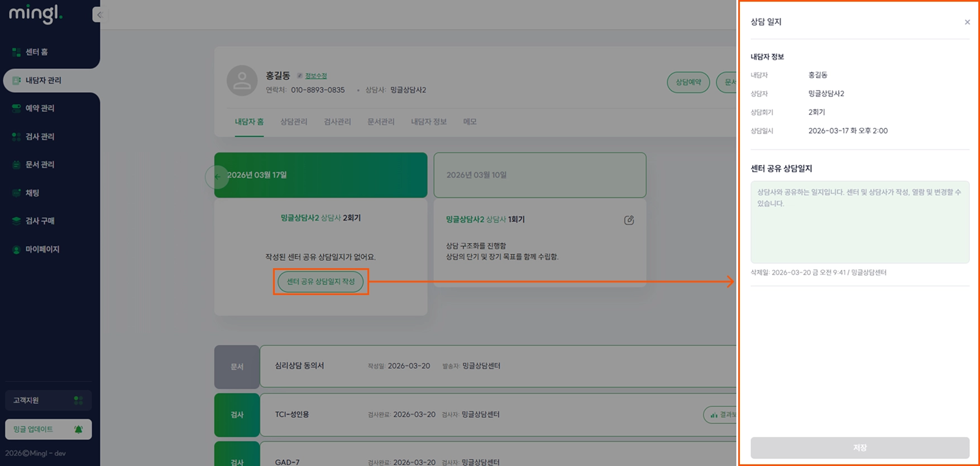Viewport: 980px width, 466px height.
Task: Click the 상담예약 button
Action: pyautogui.click(x=689, y=82)
